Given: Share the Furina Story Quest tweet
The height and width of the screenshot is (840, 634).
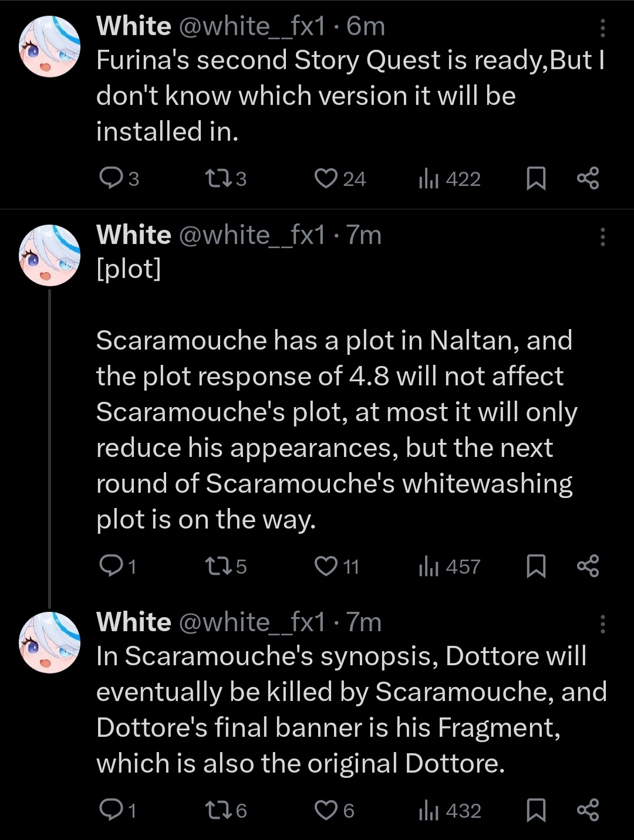Looking at the screenshot, I should pos(588,178).
